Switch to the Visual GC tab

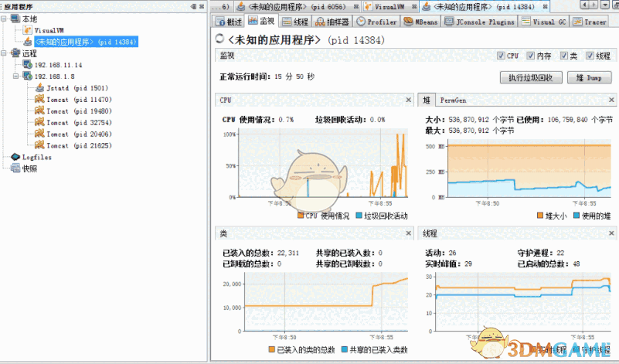tap(544, 22)
